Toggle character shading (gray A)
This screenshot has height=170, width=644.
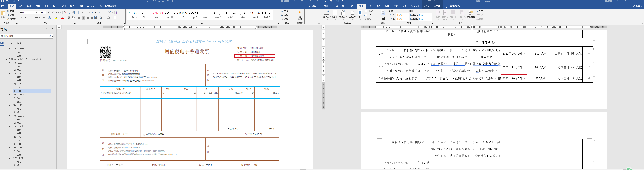click(69, 18)
